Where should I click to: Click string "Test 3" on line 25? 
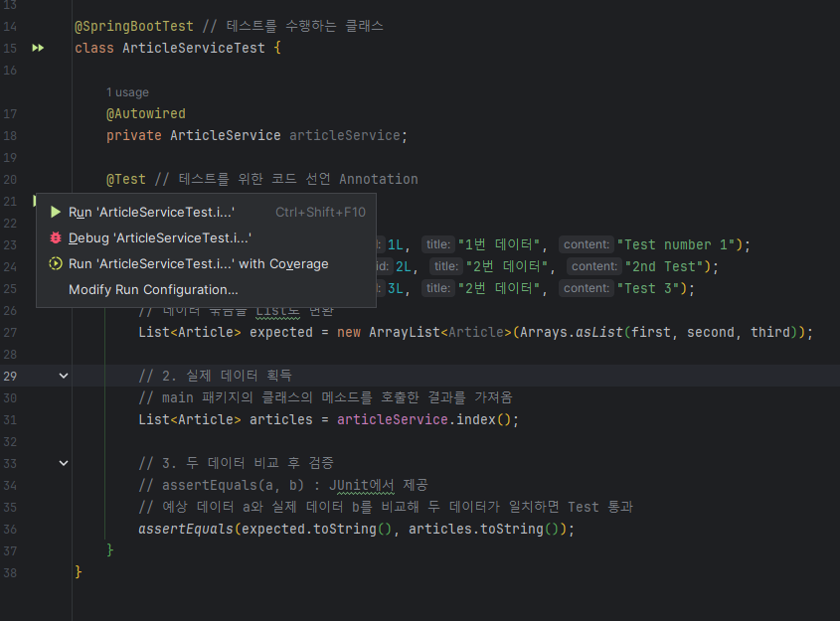coord(648,288)
